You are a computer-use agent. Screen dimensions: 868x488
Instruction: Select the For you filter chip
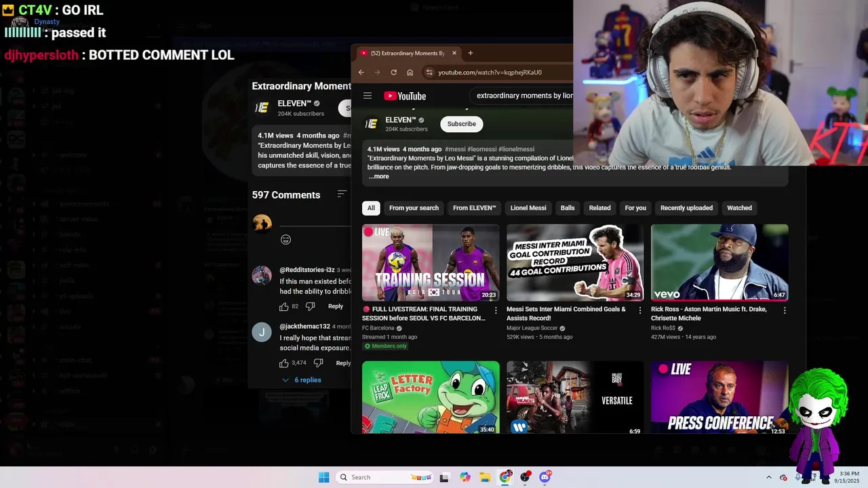(635, 208)
